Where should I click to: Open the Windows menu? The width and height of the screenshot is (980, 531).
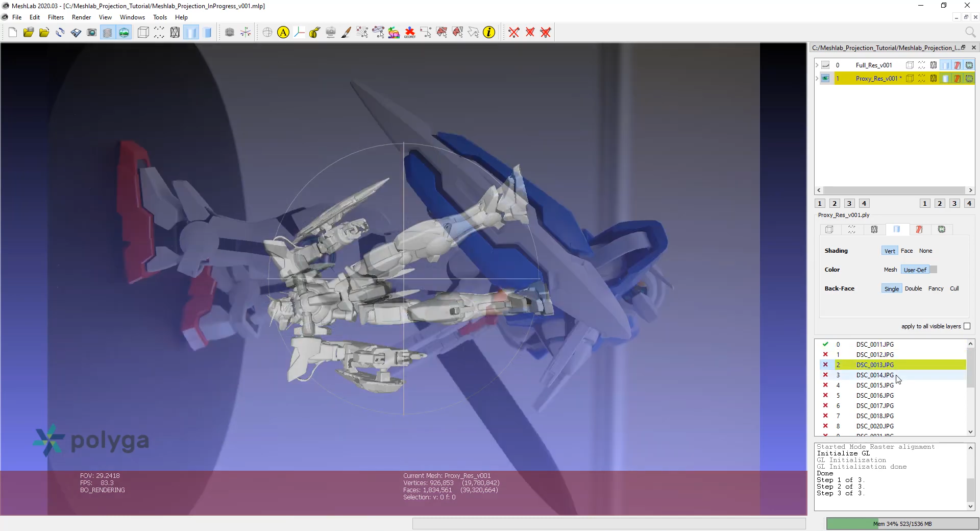point(132,17)
